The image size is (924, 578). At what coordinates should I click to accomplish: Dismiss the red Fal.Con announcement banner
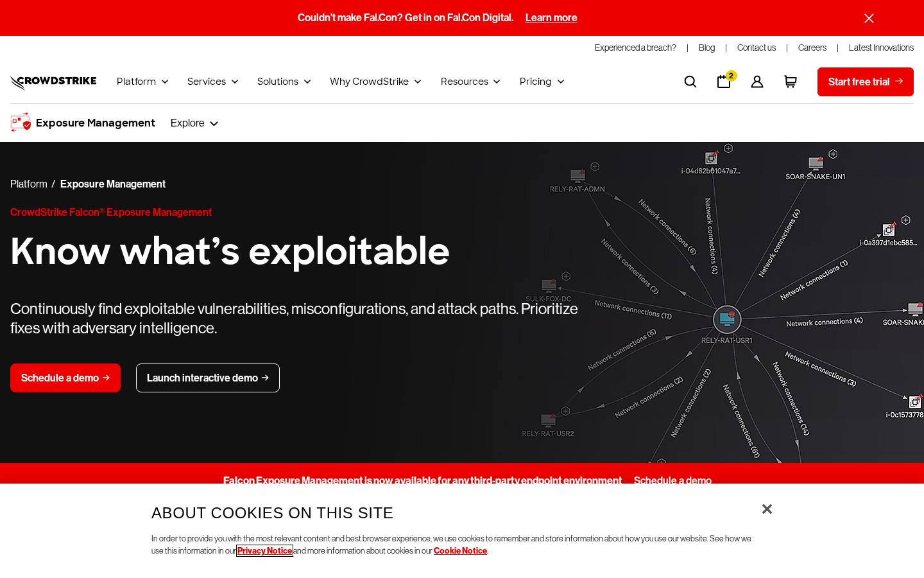(869, 18)
